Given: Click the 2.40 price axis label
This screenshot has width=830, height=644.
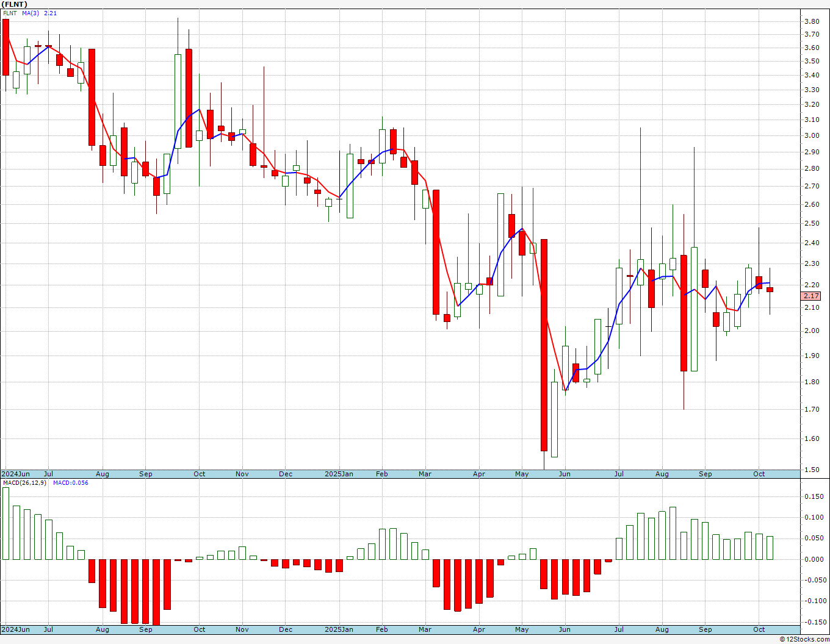Looking at the screenshot, I should (x=812, y=243).
